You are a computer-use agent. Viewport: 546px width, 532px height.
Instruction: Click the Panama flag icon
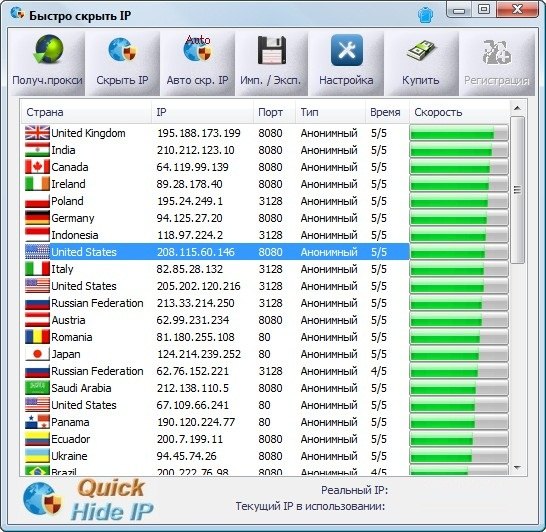tap(37, 422)
